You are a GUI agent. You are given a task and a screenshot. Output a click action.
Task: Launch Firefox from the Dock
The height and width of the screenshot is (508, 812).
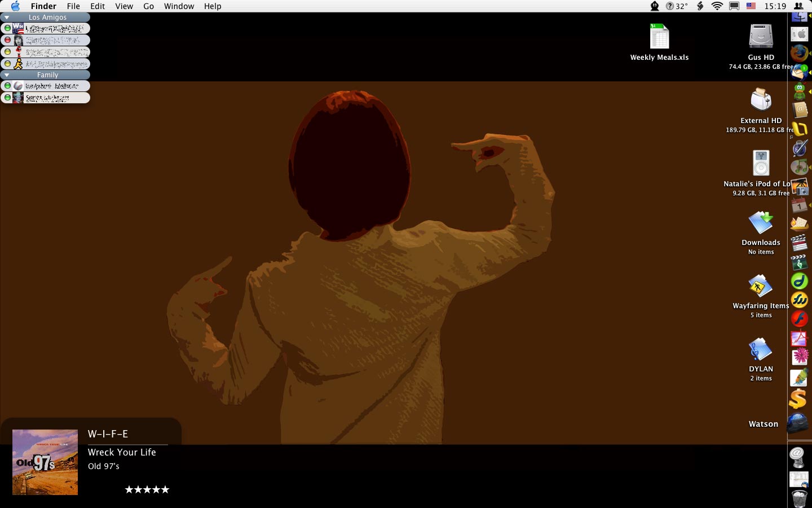click(x=800, y=53)
